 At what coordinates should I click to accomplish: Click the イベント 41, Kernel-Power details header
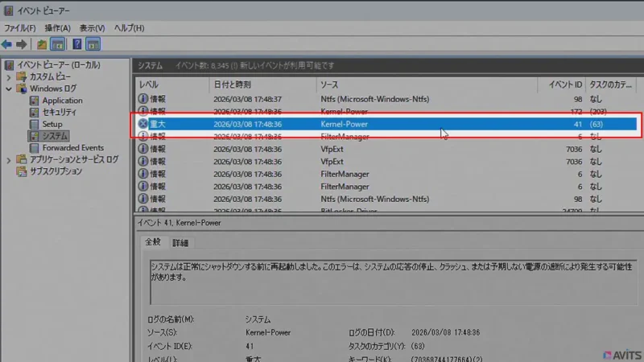(179, 223)
